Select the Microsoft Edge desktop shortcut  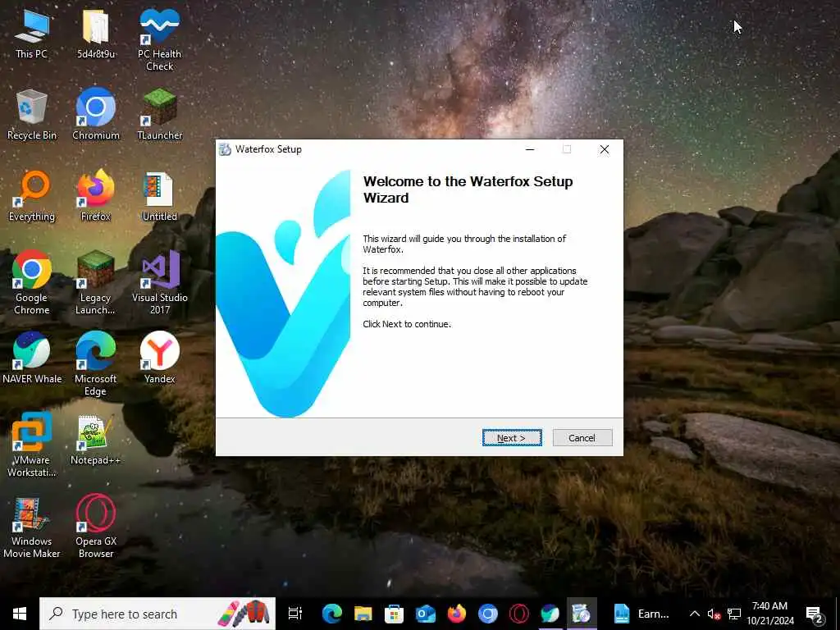coord(95,364)
